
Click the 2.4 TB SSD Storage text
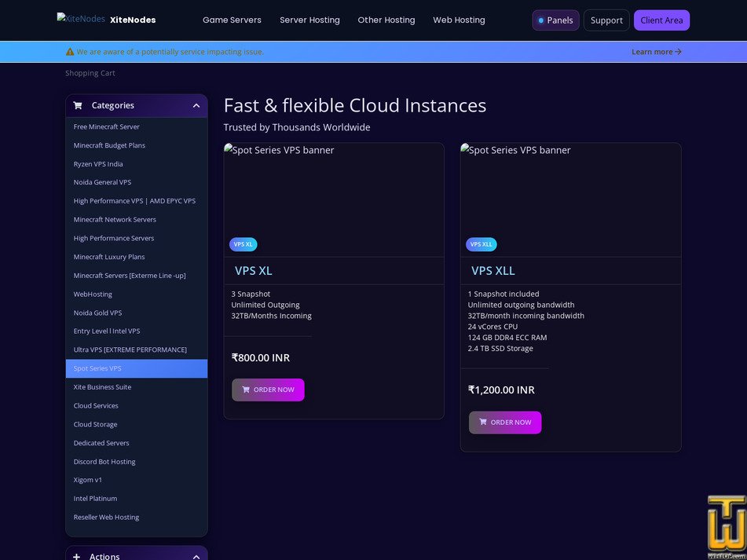tap(500, 349)
